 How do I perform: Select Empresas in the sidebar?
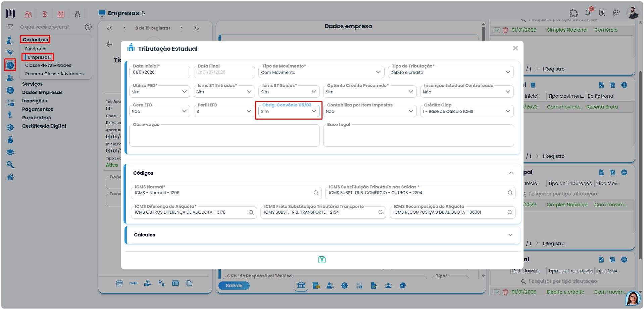pos(39,57)
